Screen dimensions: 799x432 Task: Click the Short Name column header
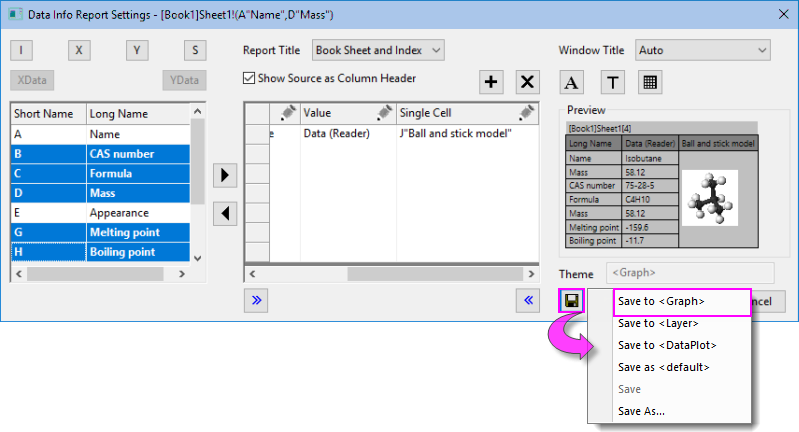coord(48,114)
